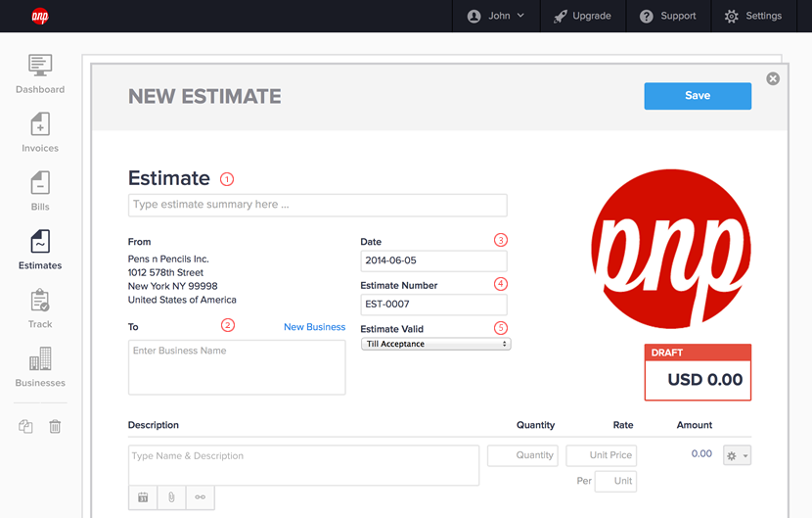Viewport: 812px width, 518px height.
Task: Select Estimates in the sidebar
Action: click(x=40, y=250)
